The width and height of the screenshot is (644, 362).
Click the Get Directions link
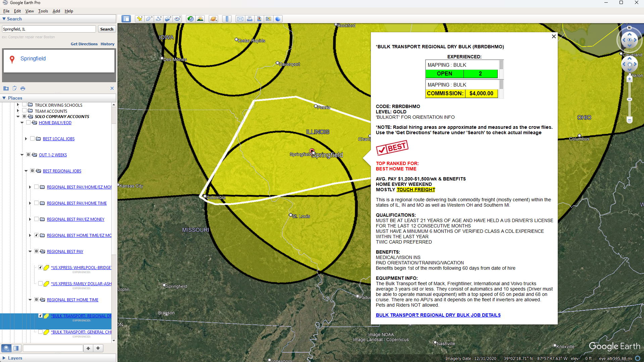tap(84, 44)
